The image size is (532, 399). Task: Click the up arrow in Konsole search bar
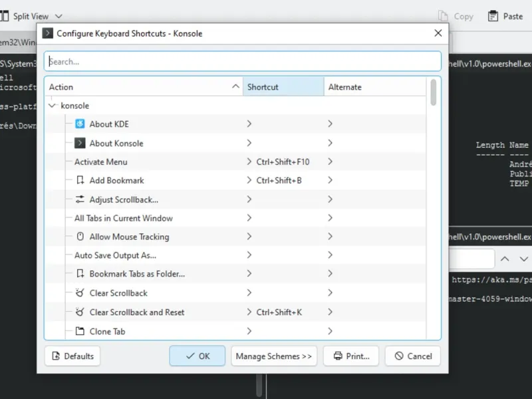point(505,259)
